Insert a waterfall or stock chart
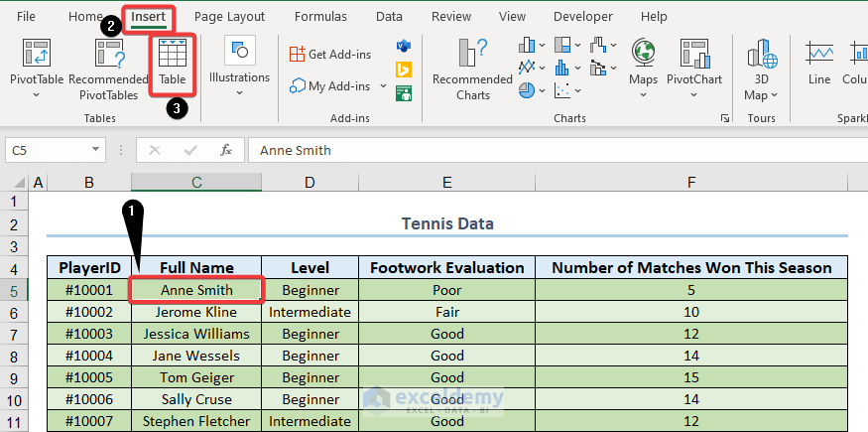Viewport: 868px width, 432px height. (x=598, y=45)
